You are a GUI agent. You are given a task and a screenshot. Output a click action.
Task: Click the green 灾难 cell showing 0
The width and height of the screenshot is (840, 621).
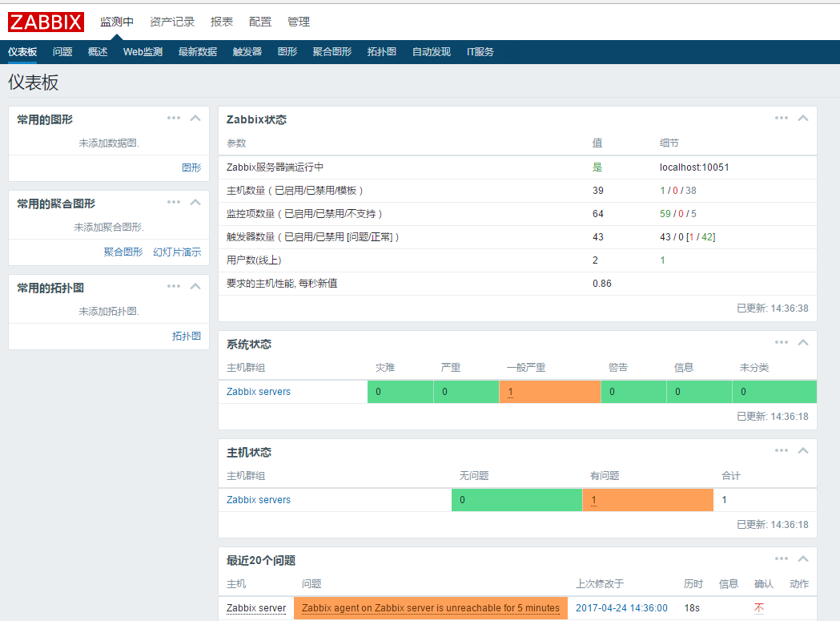400,392
